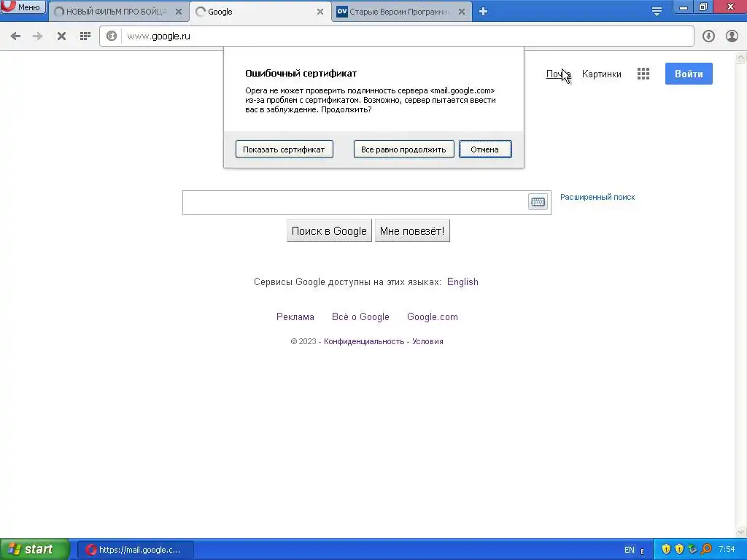
Task: Click the Google search input box
Action: click(x=355, y=203)
